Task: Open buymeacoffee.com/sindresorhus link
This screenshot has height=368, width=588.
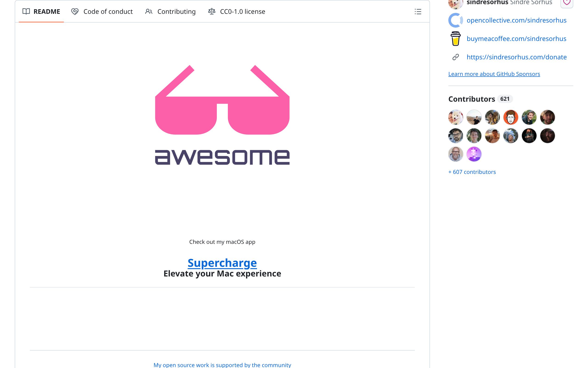Action: 517,39
